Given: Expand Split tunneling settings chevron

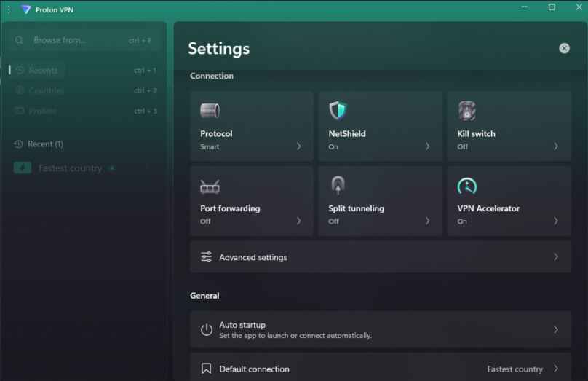Looking at the screenshot, I should [x=427, y=221].
